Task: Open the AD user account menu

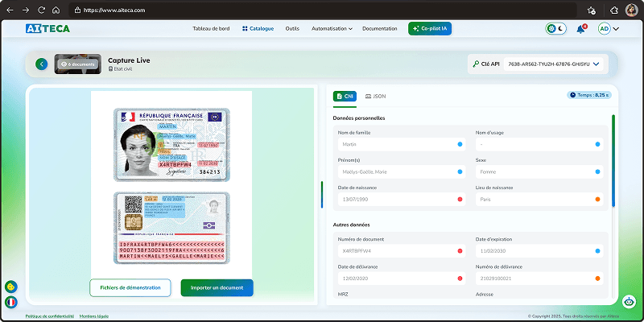Action: 609,29
